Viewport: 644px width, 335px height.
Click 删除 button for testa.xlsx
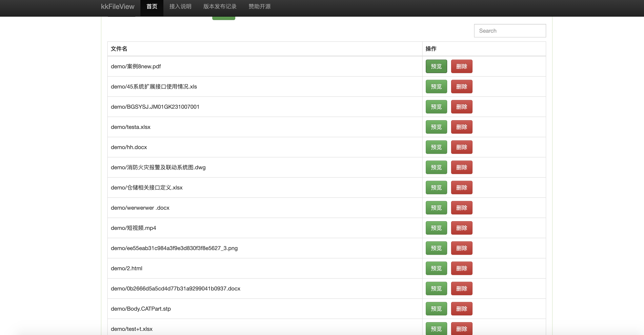461,127
